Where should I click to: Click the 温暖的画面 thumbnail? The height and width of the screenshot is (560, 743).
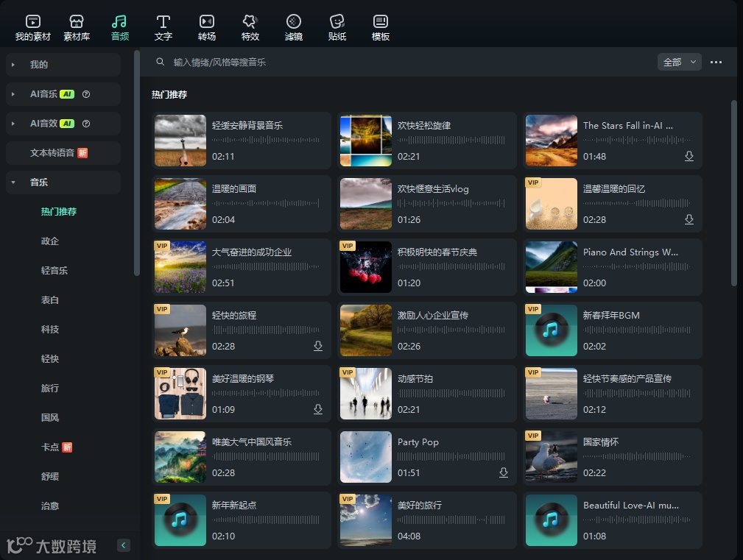180,204
